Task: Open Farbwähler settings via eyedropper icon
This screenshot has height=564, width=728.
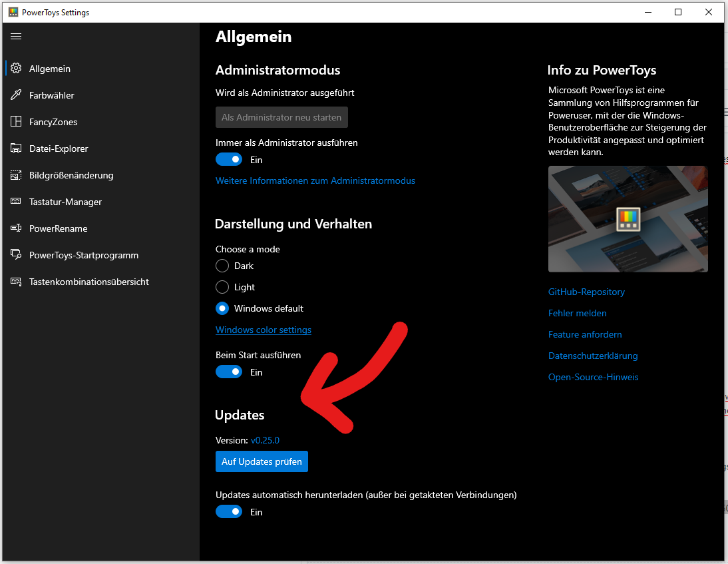Action: click(15, 95)
